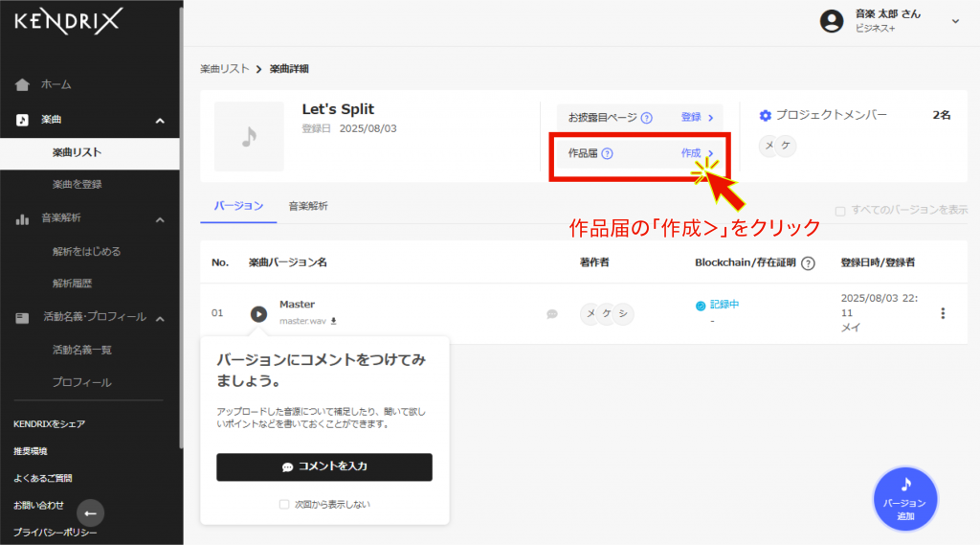Click the help icon next to 作品届

[608, 153]
